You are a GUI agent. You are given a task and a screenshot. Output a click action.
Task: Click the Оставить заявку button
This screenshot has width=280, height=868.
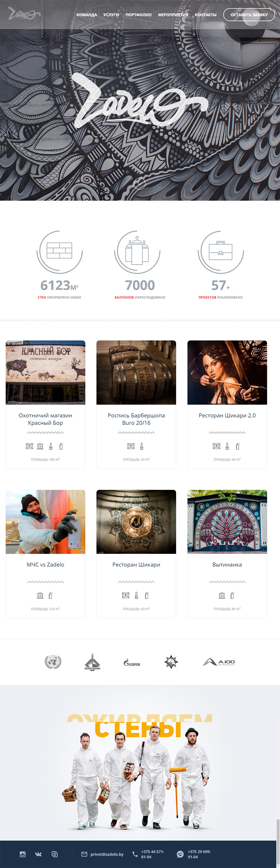point(249,15)
